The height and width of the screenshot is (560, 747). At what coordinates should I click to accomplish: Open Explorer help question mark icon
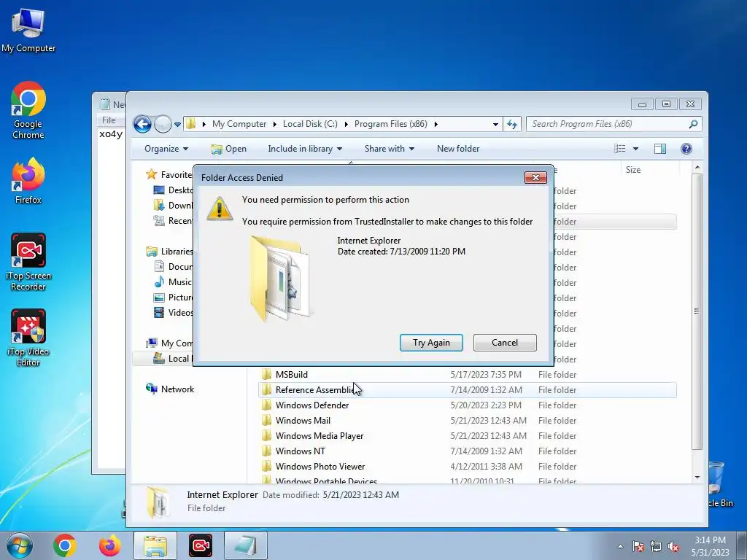click(686, 149)
